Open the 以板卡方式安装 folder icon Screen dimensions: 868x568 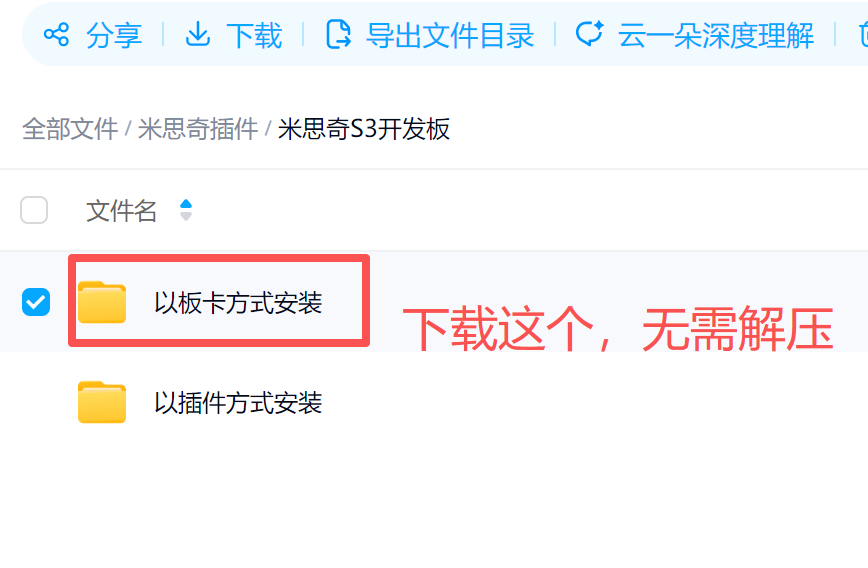click(102, 302)
